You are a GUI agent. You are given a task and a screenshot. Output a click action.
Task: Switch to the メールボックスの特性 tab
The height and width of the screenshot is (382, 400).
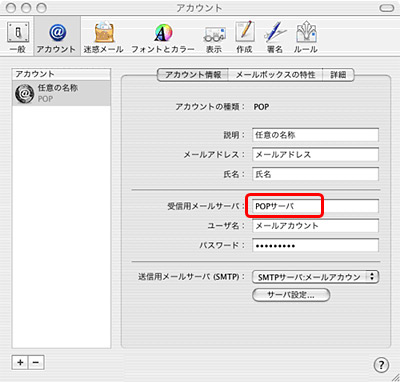coord(275,75)
